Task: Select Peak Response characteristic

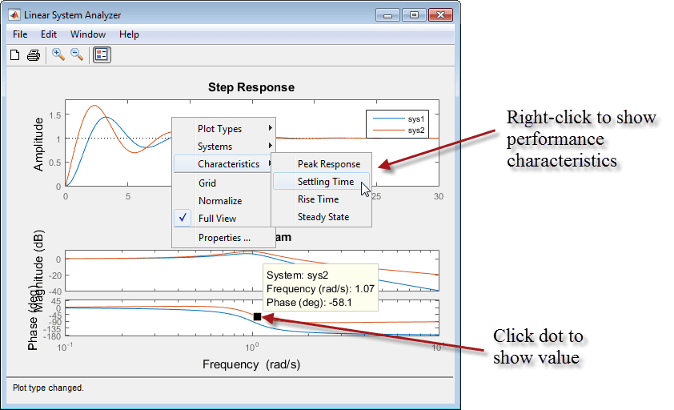Action: pos(322,164)
